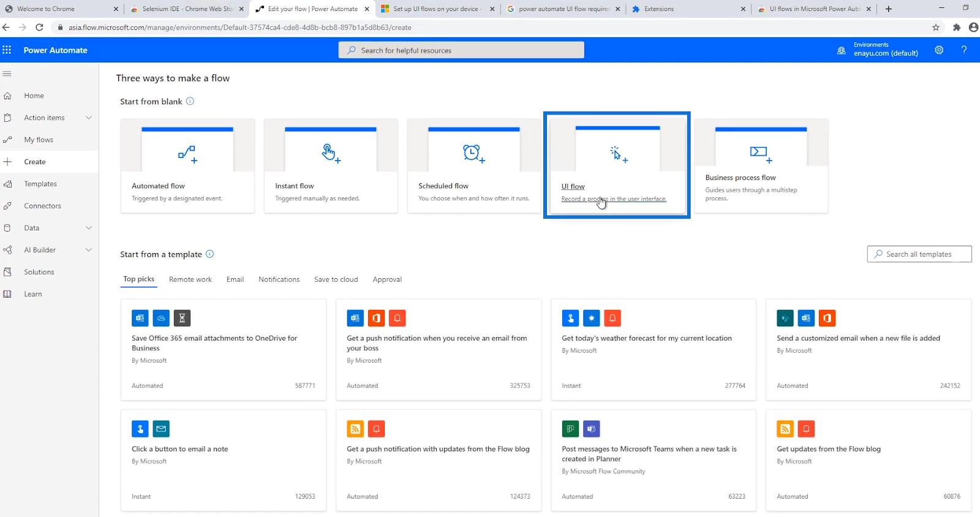Open push notification from your boss template
The width and height of the screenshot is (980, 517).
(439, 350)
